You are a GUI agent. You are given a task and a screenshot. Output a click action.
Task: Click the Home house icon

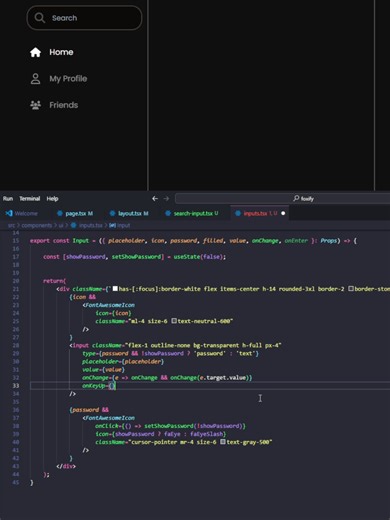35,52
